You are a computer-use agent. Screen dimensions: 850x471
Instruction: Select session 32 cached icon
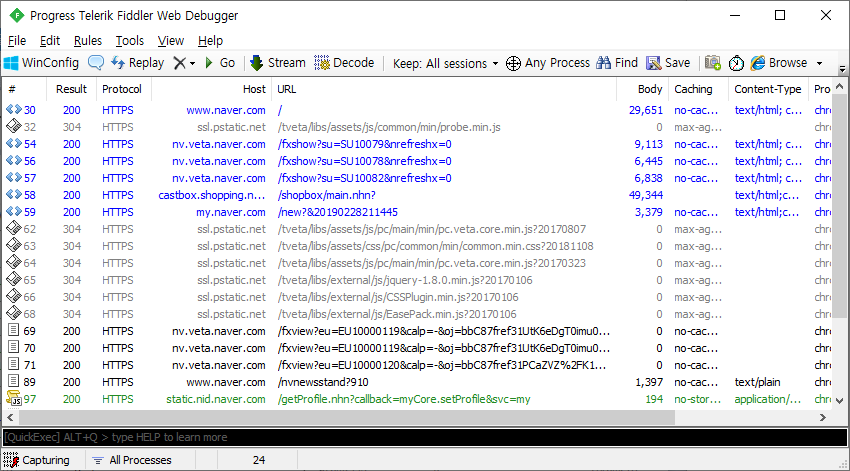coord(14,126)
